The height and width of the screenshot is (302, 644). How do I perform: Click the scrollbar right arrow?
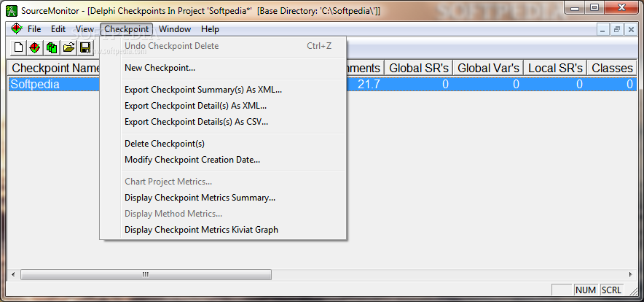click(631, 274)
